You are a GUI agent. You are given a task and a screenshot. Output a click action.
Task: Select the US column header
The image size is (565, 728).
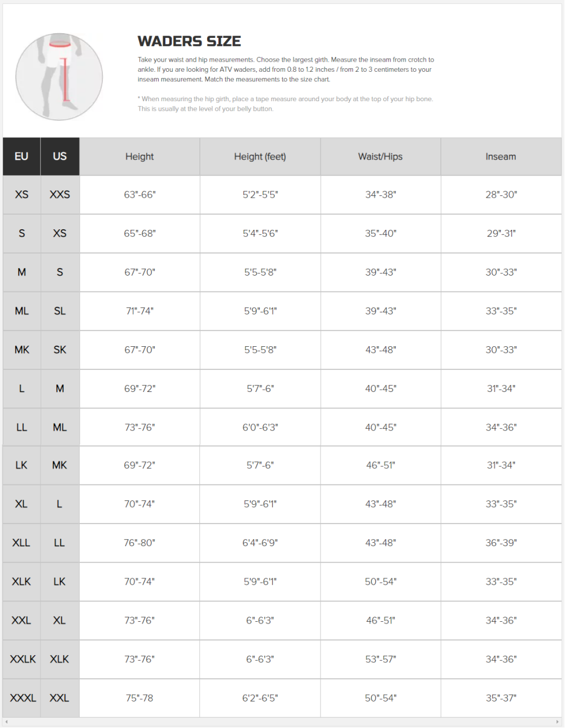click(x=60, y=156)
